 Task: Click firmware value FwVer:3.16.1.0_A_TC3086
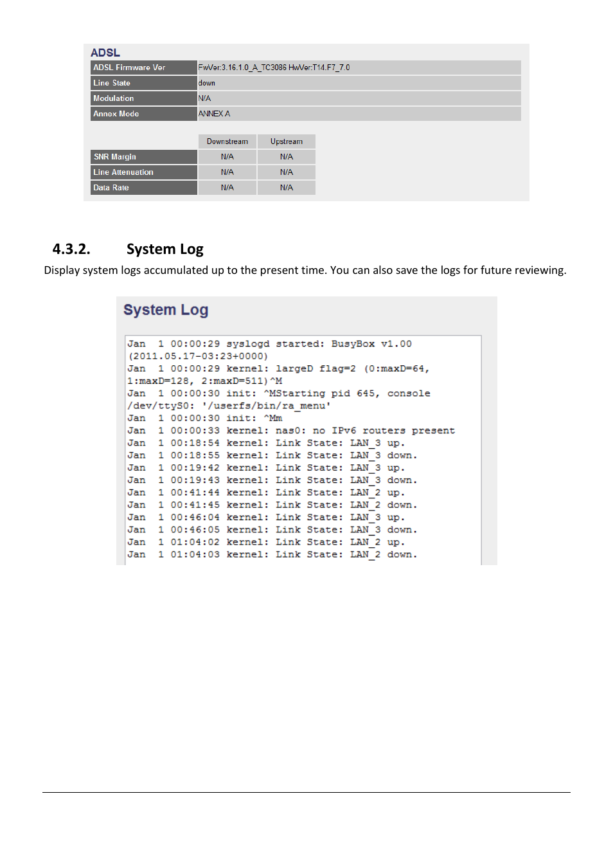coord(242,68)
